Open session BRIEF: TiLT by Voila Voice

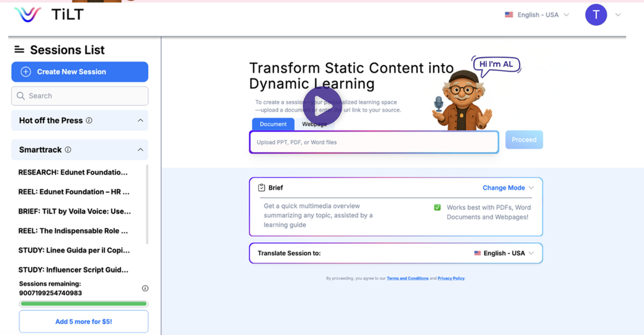(x=75, y=211)
